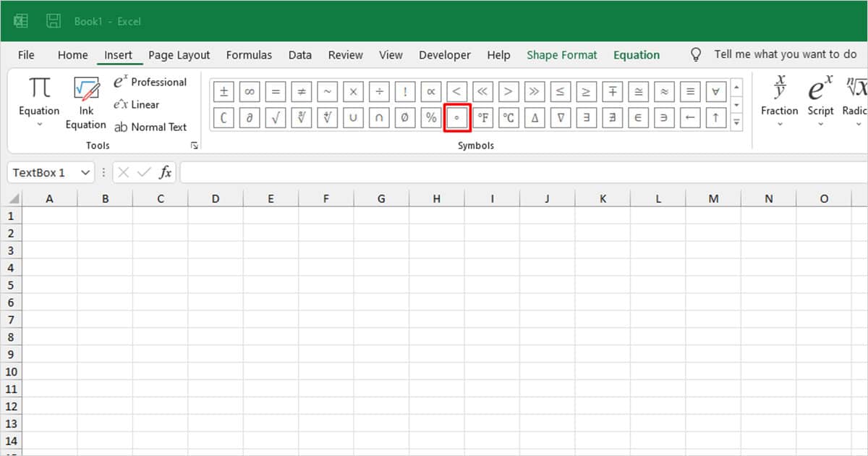Insert the degrees Fahrenheit symbol
Image resolution: width=868 pixels, height=456 pixels.
pyautogui.click(x=482, y=117)
